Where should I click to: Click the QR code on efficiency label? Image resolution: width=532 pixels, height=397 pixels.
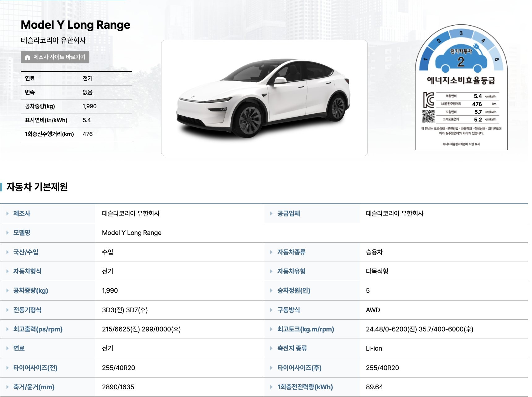click(x=428, y=116)
